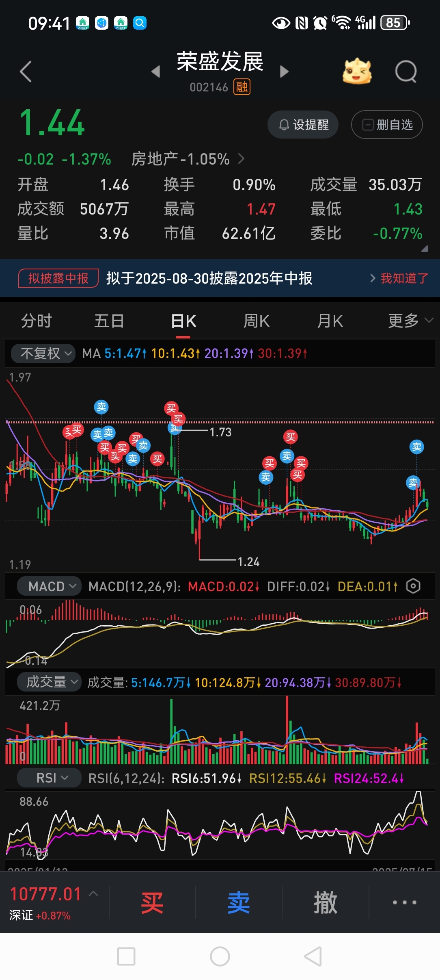440x980 pixels.
Task: Switch to the 周K tab
Action: [256, 321]
